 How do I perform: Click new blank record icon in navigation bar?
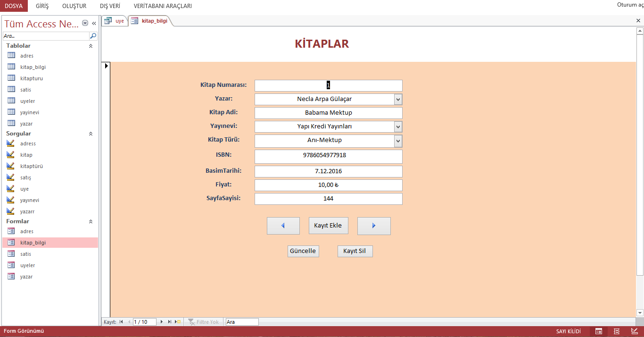(178, 322)
